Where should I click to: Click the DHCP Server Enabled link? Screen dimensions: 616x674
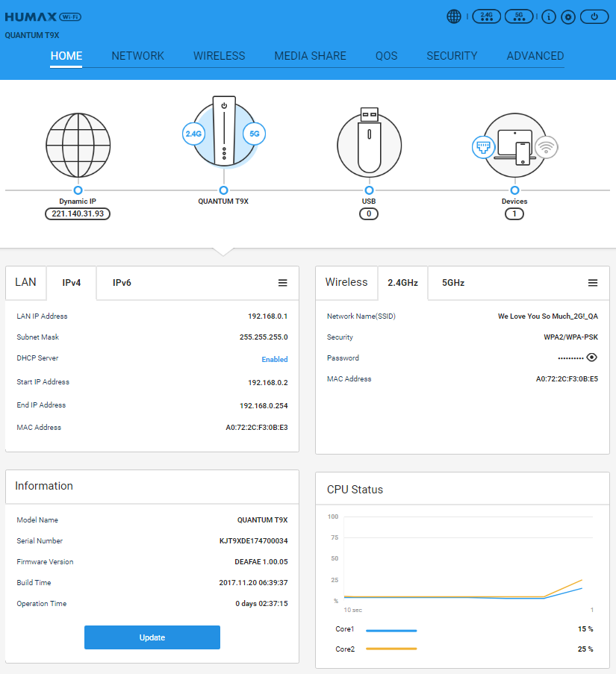click(275, 359)
